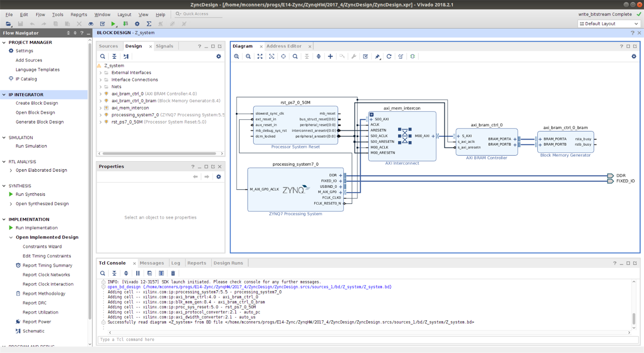Switch to the Design Runs tab
Image resolution: width=644 pixels, height=353 pixels.
228,263
